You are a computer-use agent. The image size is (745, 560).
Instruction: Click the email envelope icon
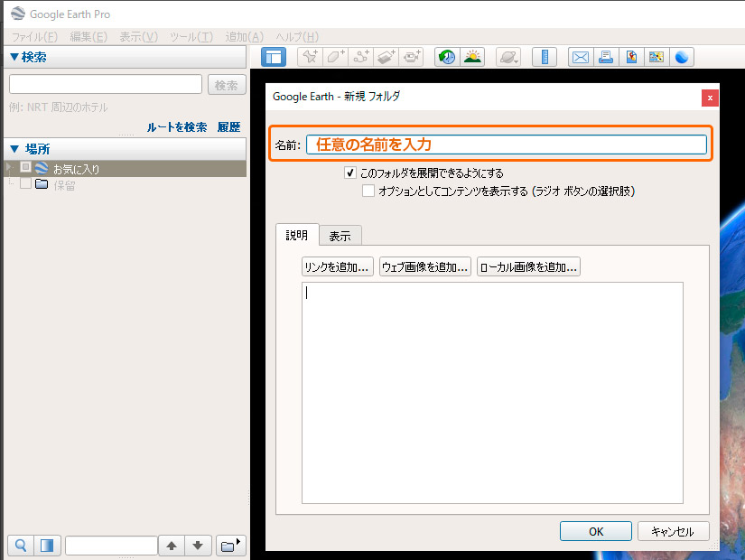(x=580, y=57)
